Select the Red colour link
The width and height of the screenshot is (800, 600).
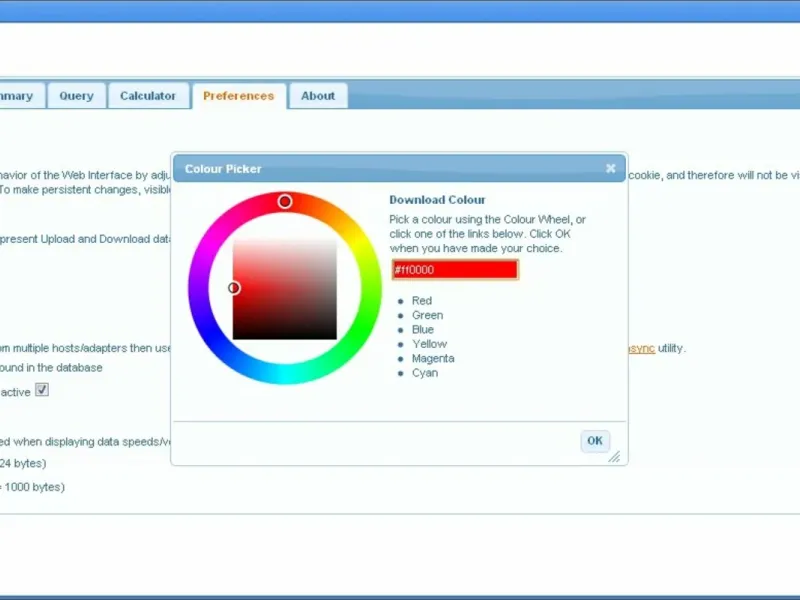[x=421, y=301]
